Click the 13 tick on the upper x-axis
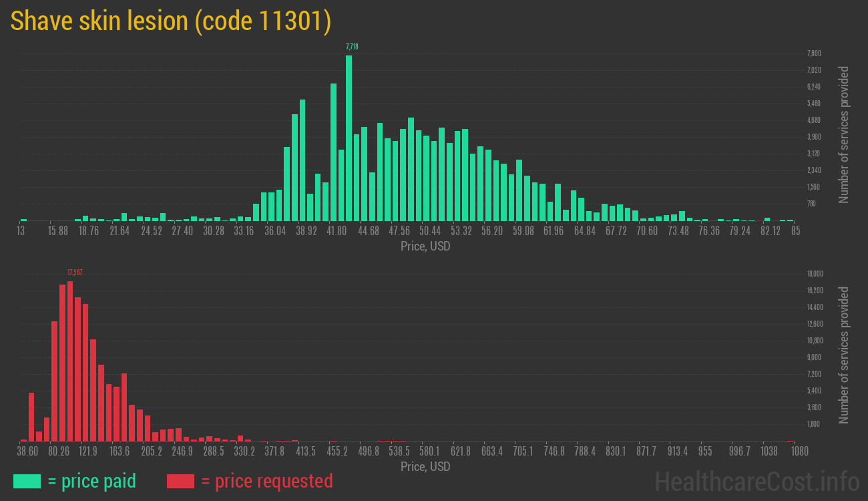The width and height of the screenshot is (868, 501). click(21, 231)
